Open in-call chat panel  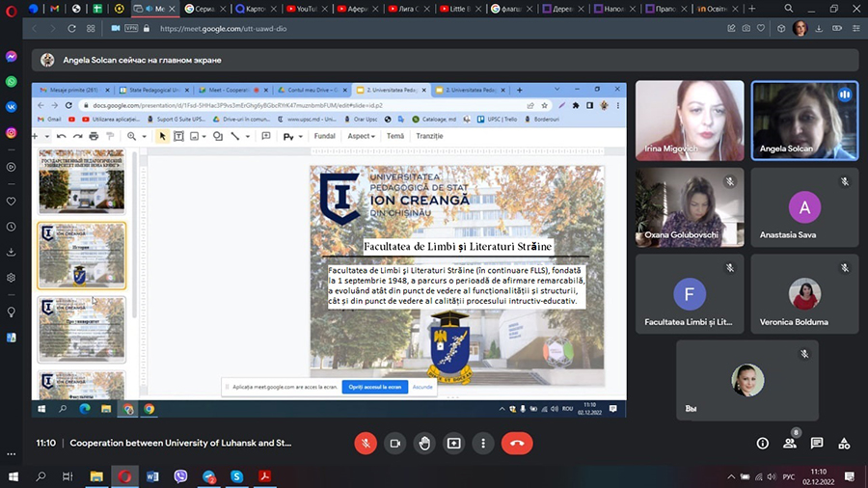[817, 444]
